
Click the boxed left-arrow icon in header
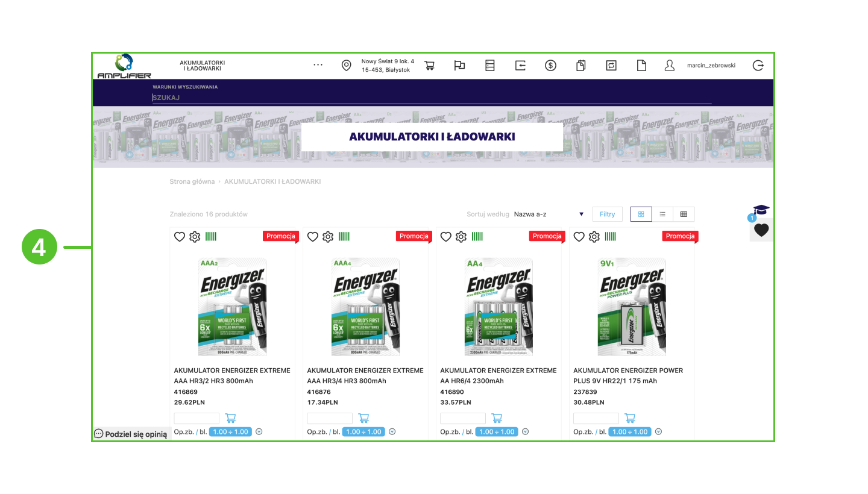point(520,66)
